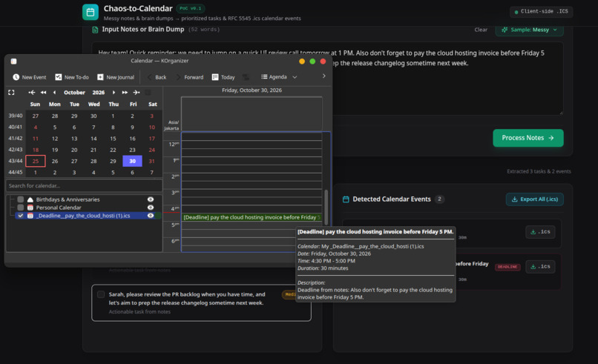Select October 30 in the mini calendar
The height and width of the screenshot is (364, 598).
pyautogui.click(x=132, y=161)
